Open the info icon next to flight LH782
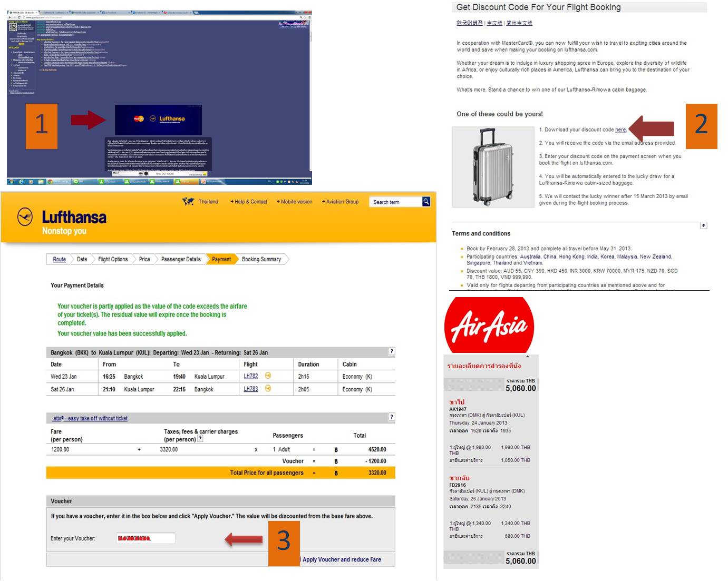Screen dimensions: 728x581 pos(268,376)
